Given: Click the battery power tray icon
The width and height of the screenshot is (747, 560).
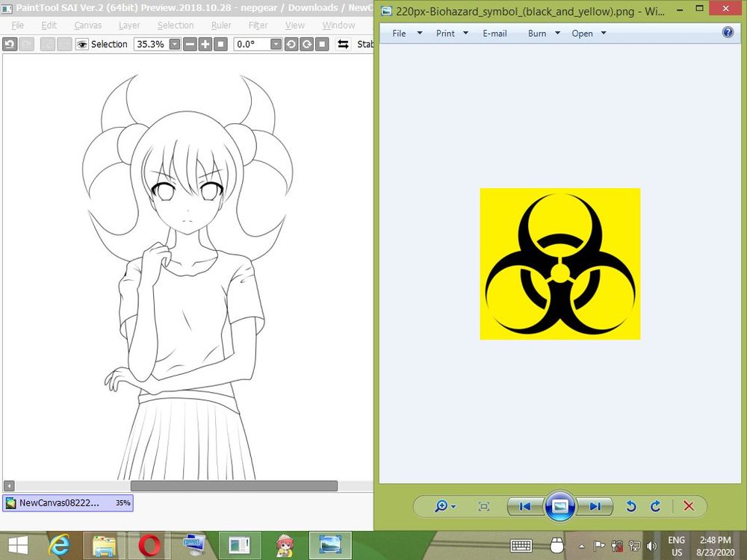Looking at the screenshot, I should click(x=617, y=546).
